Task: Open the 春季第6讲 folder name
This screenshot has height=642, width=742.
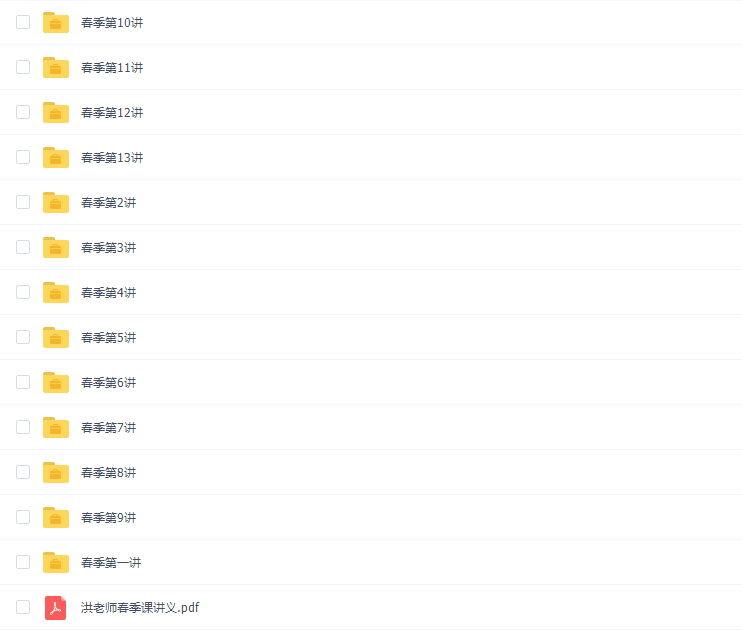Action: [108, 383]
